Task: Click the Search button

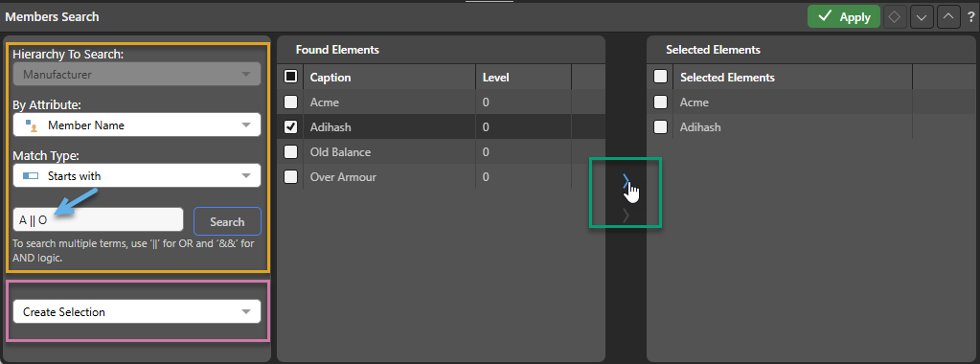Action: [x=227, y=221]
